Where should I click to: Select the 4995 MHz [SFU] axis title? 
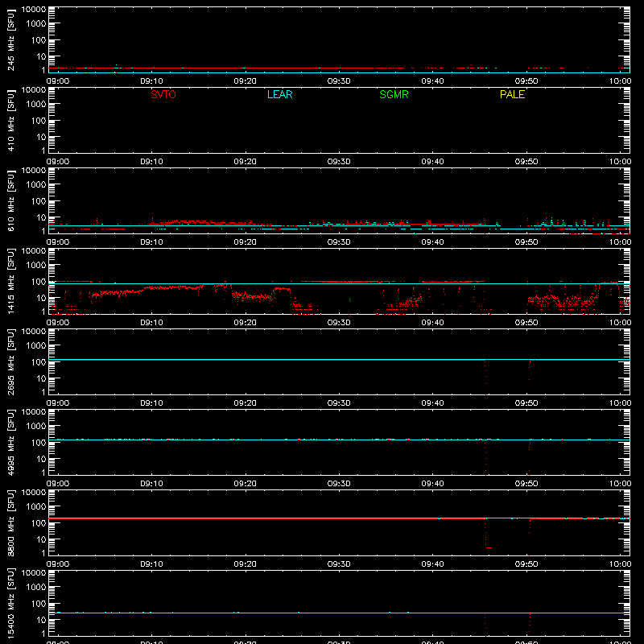coord(10,442)
